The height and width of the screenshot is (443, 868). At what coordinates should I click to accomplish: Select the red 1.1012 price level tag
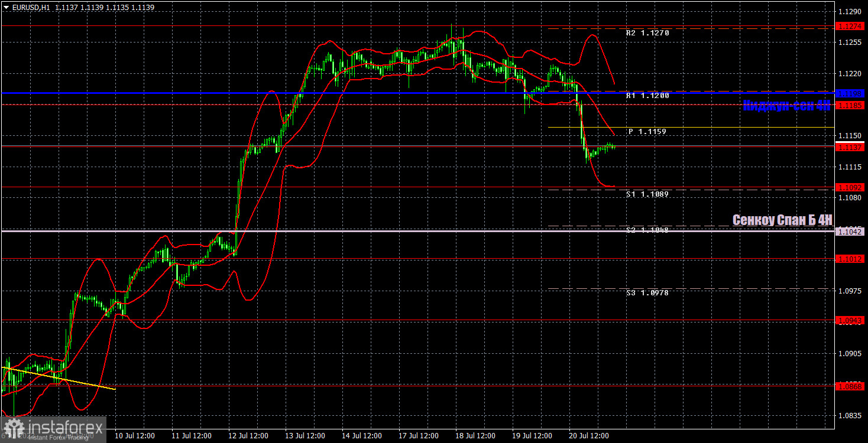(x=850, y=259)
